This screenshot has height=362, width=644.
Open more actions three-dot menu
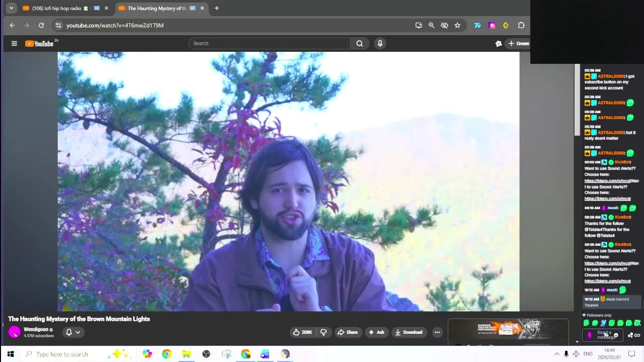pyautogui.click(x=437, y=332)
